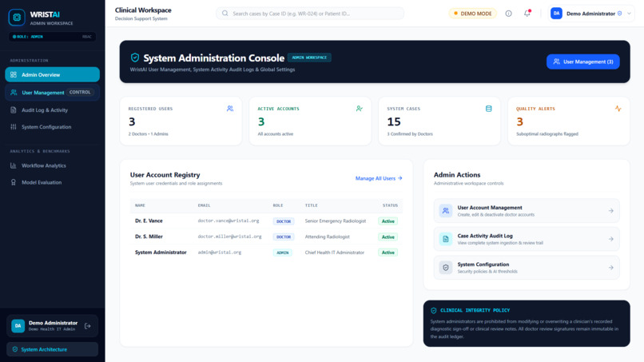644x362 pixels.
Task: Open Admin Overview in sidebar
Action: click(52, 75)
